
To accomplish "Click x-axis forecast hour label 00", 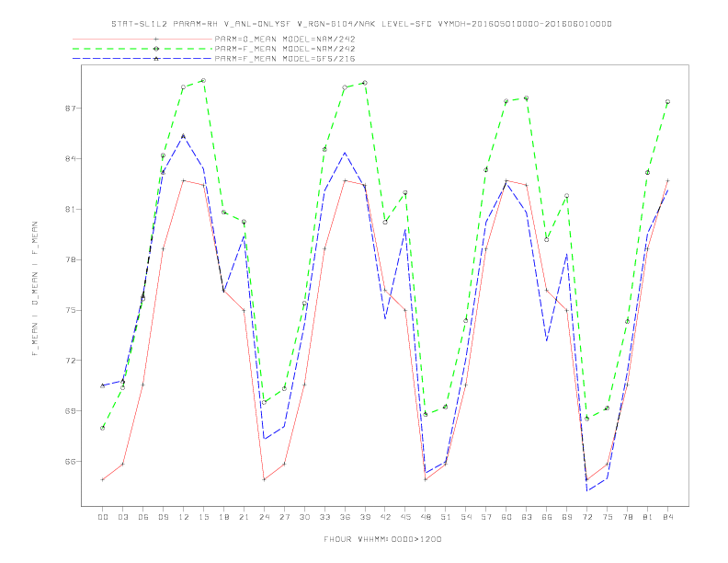I will [x=103, y=517].
